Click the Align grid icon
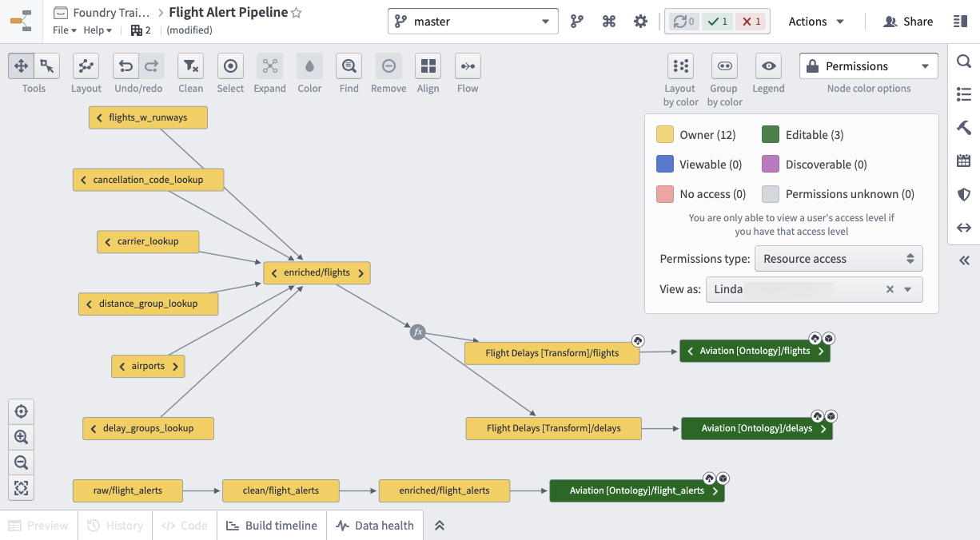This screenshot has width=980, height=540. tap(428, 66)
